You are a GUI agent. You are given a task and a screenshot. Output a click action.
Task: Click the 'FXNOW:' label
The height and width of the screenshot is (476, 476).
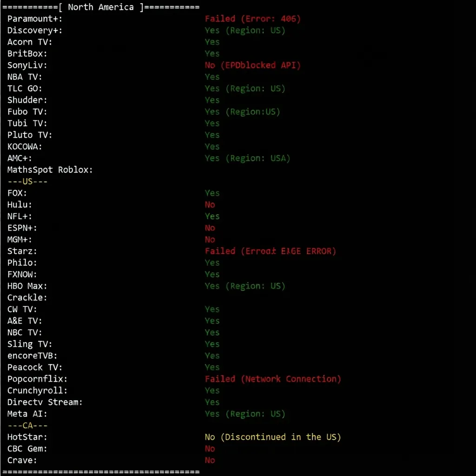click(22, 274)
